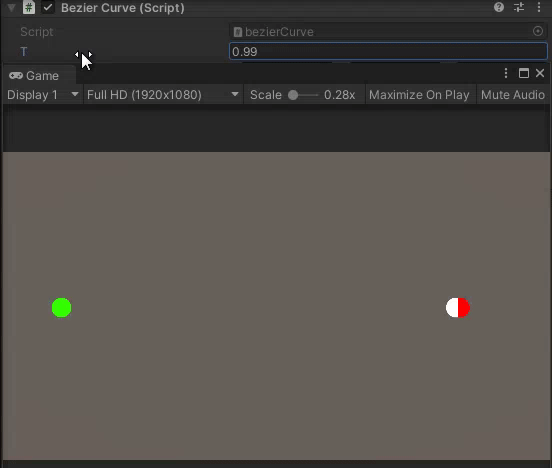Click the C# script icon in component header
This screenshot has width=552, height=468.
click(x=29, y=7)
